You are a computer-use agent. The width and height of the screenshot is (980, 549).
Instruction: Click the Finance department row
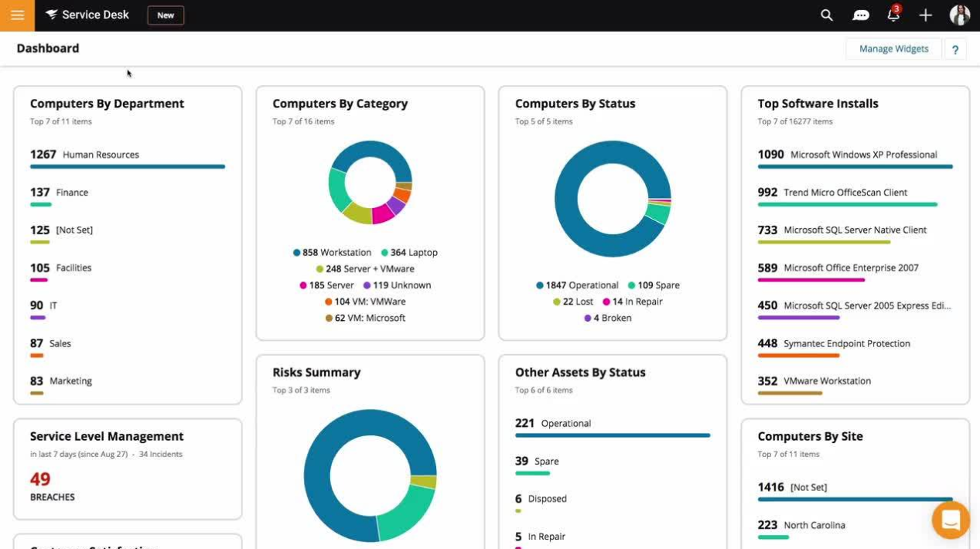[128, 195]
